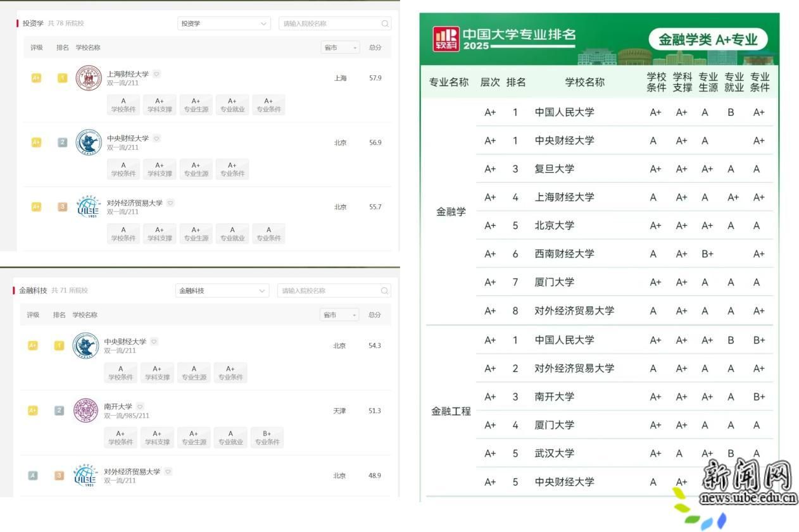Click 专业就业 header in the ranking table
The height and width of the screenshot is (532, 799).
734,82
